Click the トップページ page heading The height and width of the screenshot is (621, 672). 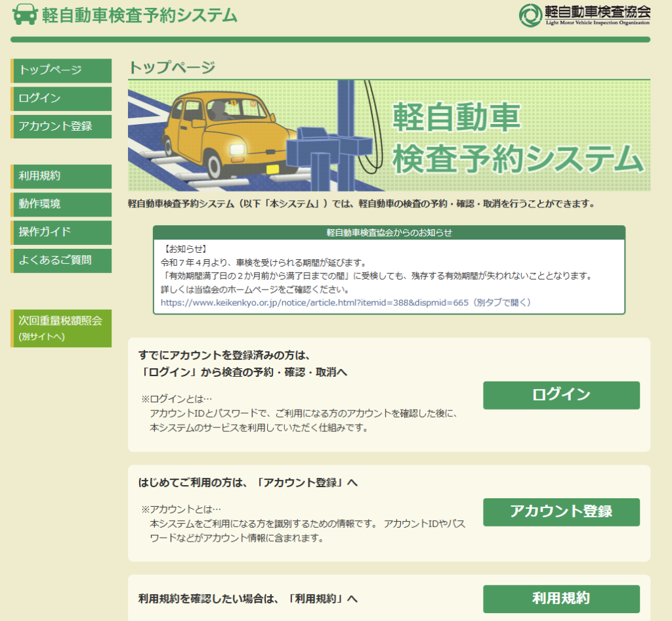pos(171,67)
